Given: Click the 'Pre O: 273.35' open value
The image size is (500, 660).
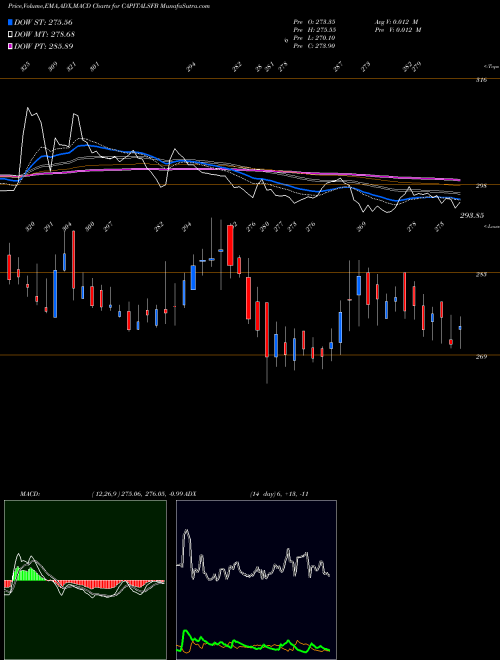Looking at the screenshot, I should tap(314, 22).
